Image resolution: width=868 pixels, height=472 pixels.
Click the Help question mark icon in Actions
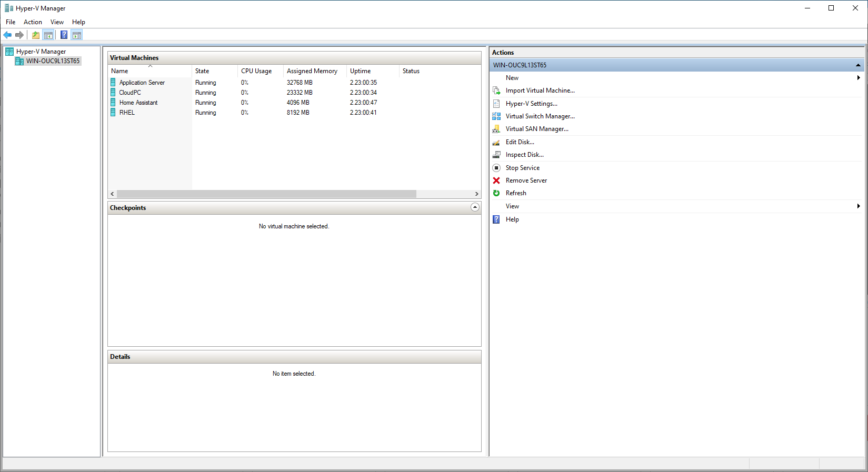click(x=496, y=219)
